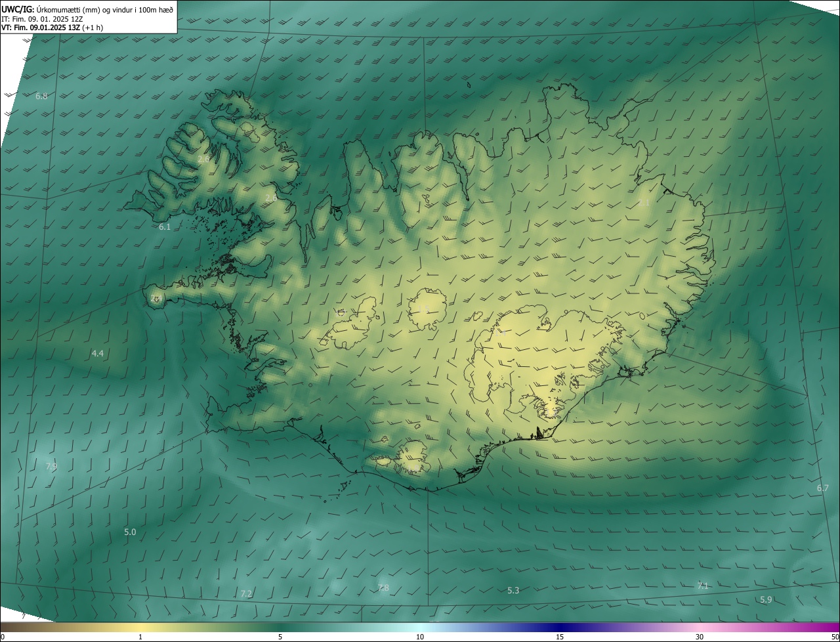Click the initial time line 'IT: Fim. 09. 01. 2025 12Z'
The height and width of the screenshot is (642, 840).
[42, 19]
